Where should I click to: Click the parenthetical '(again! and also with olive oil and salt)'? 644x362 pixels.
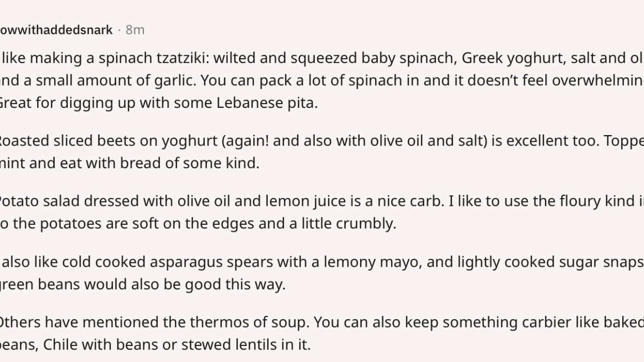[353, 141]
